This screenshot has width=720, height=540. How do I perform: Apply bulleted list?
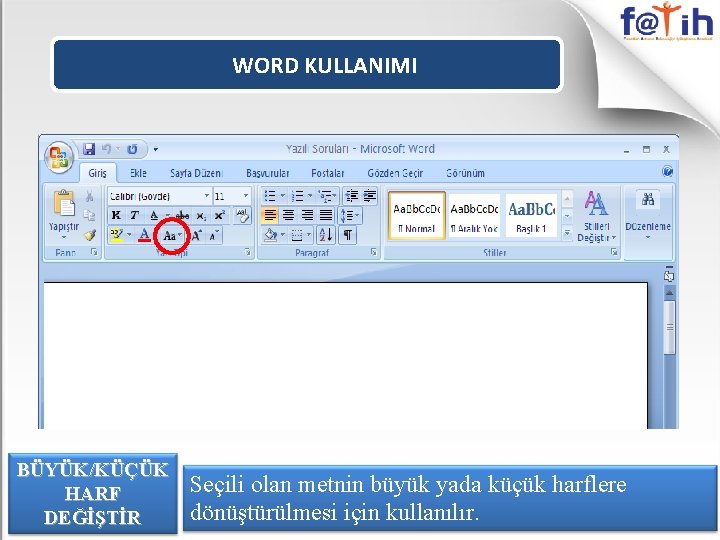[270, 196]
